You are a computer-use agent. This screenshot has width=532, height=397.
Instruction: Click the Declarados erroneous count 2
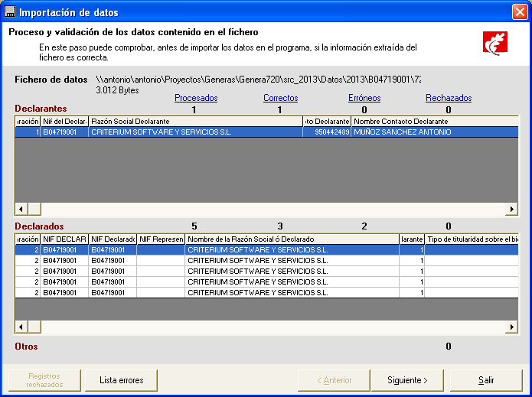(364, 226)
